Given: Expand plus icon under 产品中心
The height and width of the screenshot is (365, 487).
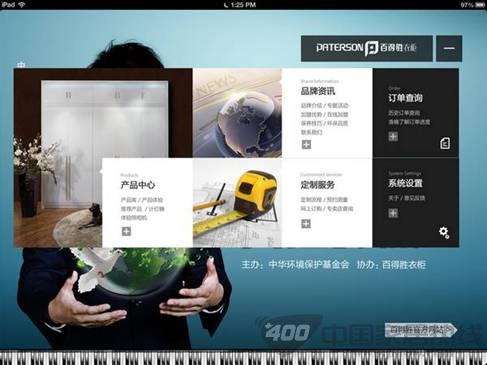Looking at the screenshot, I should [126, 231].
